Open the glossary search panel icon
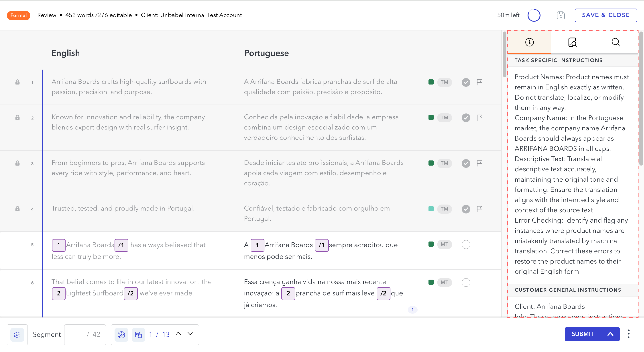This screenshot has width=644, height=352. tap(572, 42)
